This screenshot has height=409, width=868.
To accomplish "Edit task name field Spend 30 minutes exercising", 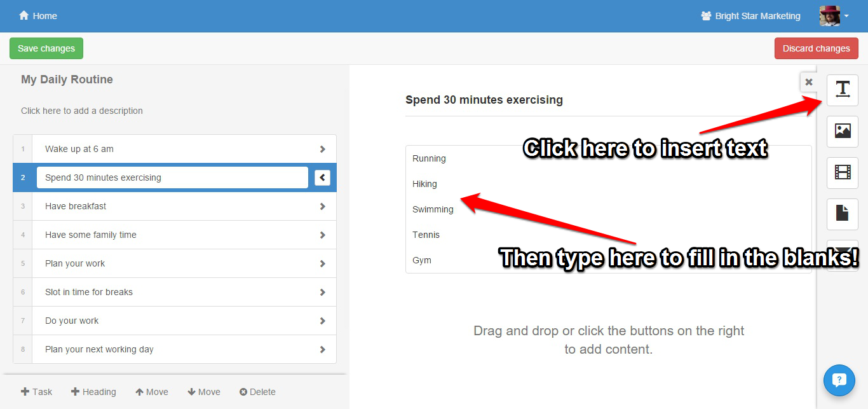I will point(172,177).
